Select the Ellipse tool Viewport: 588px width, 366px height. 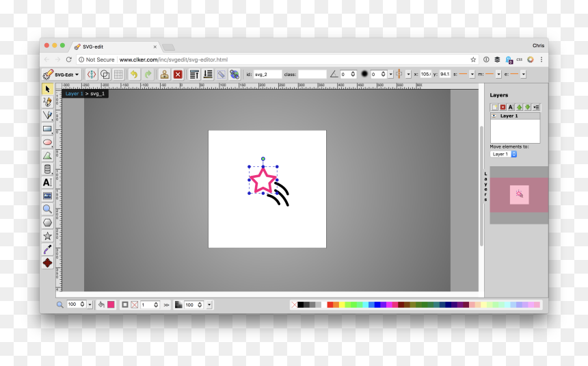point(47,142)
